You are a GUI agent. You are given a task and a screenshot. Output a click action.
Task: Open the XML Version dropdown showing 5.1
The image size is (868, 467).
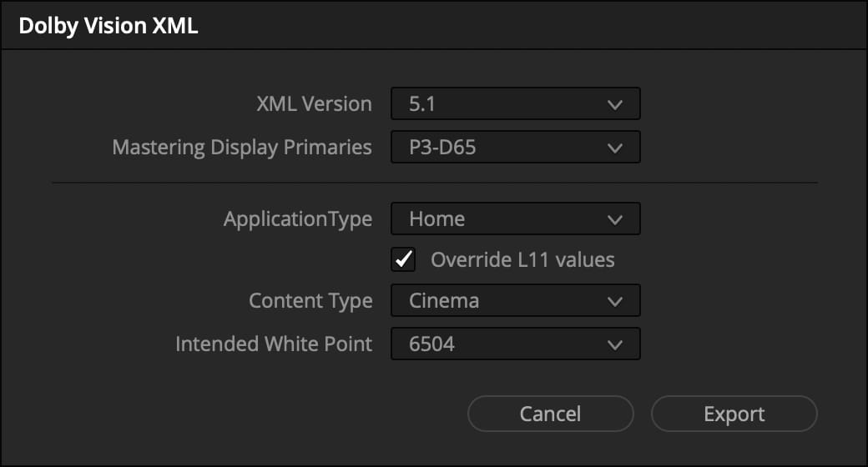[x=515, y=105]
